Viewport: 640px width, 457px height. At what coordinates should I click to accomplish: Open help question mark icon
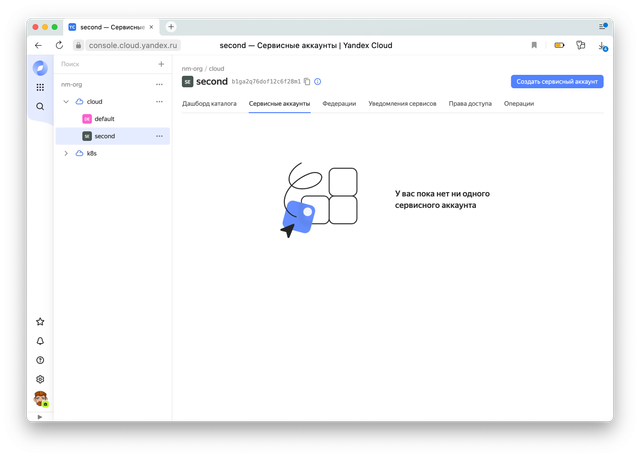[x=40, y=360]
